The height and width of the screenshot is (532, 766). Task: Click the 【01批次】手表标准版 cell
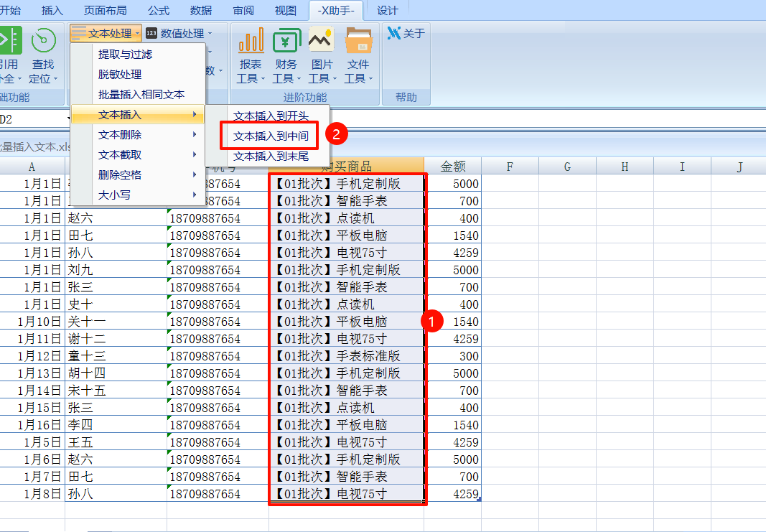[346, 355]
